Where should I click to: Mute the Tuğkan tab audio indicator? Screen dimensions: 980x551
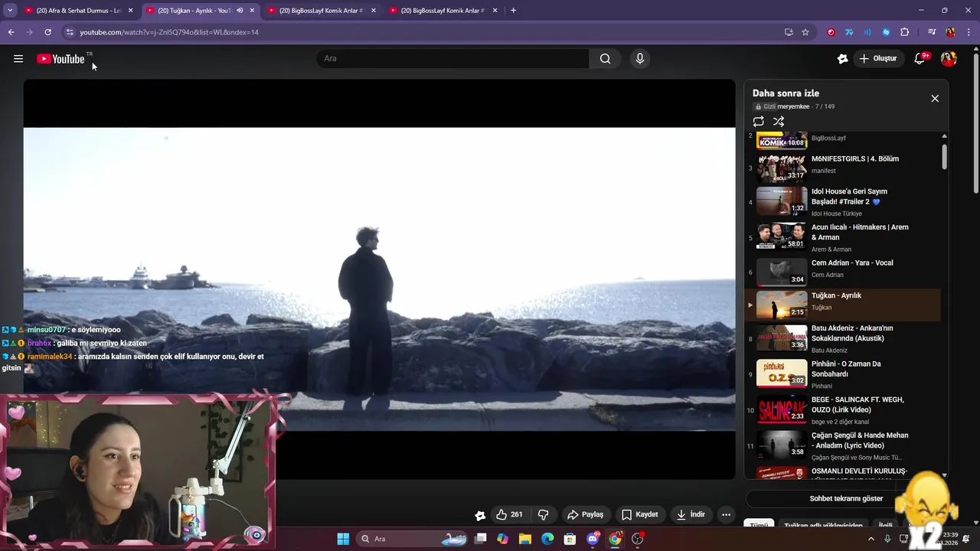[240, 11]
